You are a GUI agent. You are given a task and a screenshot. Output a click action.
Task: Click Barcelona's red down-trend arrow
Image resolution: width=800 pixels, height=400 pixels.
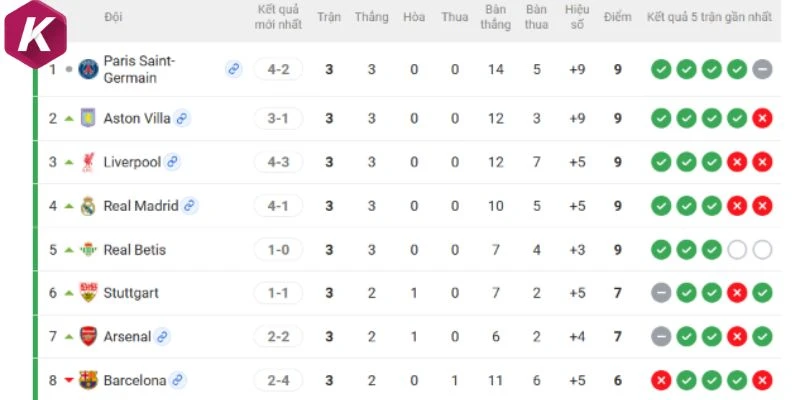click(x=69, y=380)
